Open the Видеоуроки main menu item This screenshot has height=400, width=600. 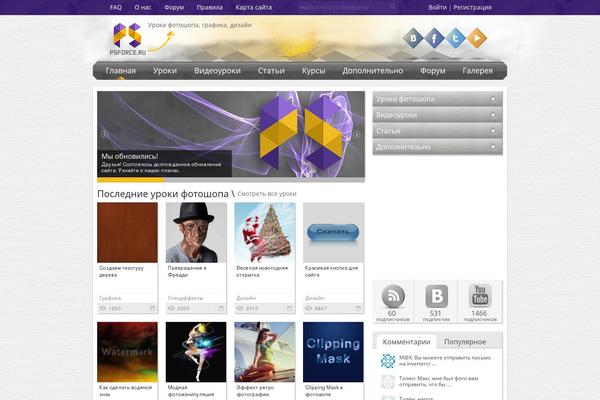[x=217, y=71]
